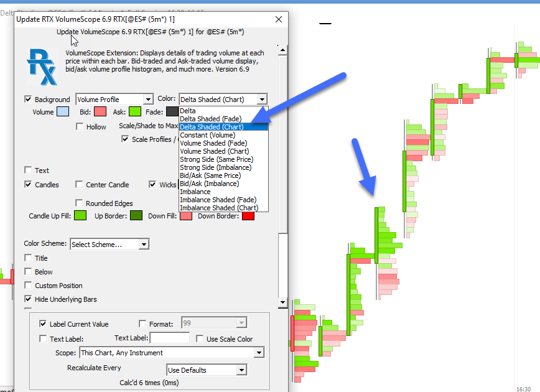540x392 pixels.
Task: Toggle Label Current Value checkbox
Action: (43, 324)
